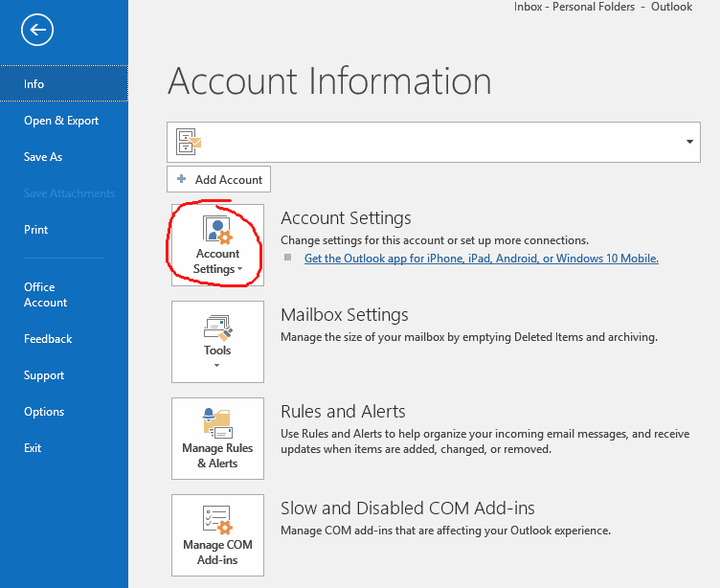720x588 pixels.
Task: Open the Account Settings button
Action: tap(217, 245)
